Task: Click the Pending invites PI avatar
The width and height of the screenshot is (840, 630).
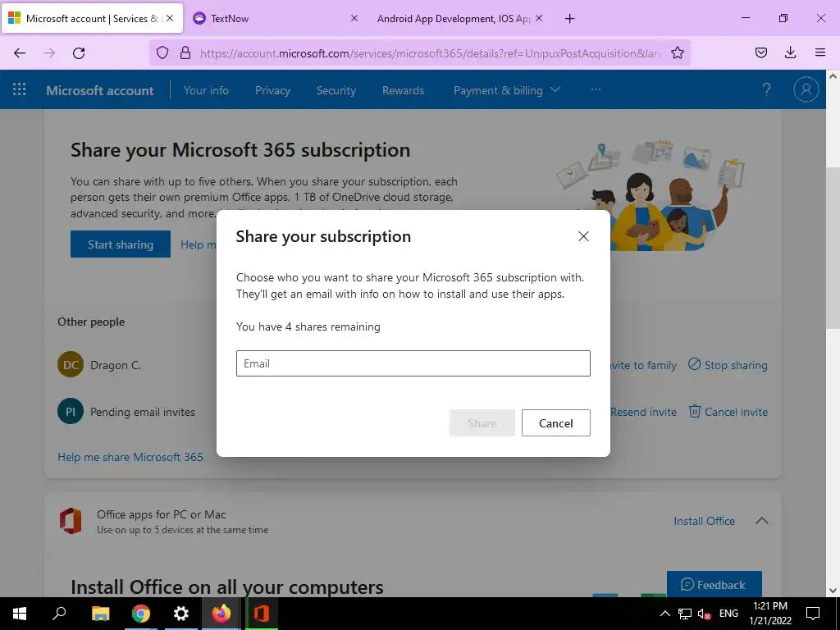Action: point(71,412)
